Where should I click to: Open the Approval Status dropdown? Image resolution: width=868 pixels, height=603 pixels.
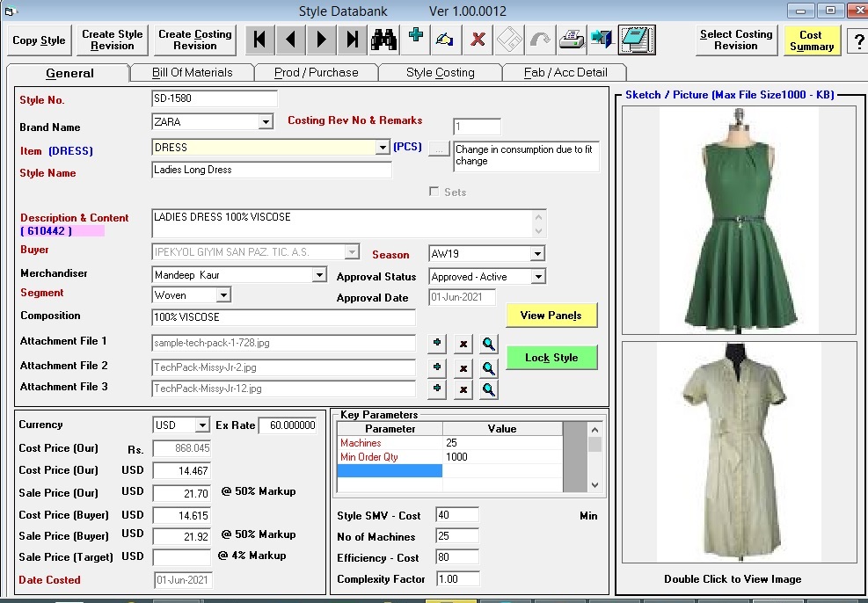point(538,277)
